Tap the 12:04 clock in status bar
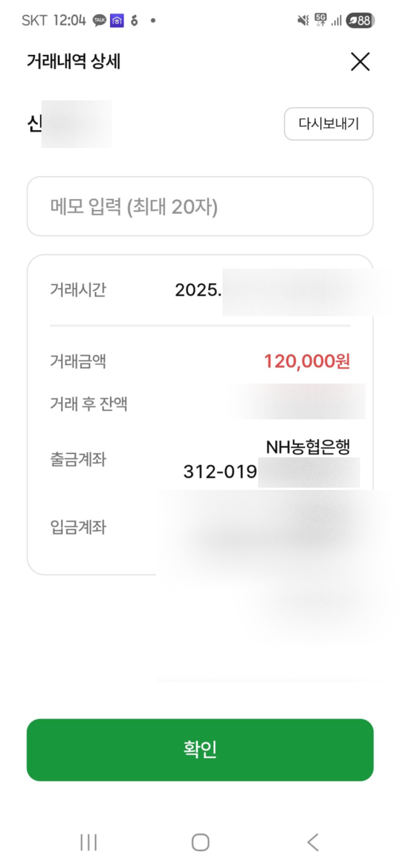The width and height of the screenshot is (400, 868). coord(70,20)
